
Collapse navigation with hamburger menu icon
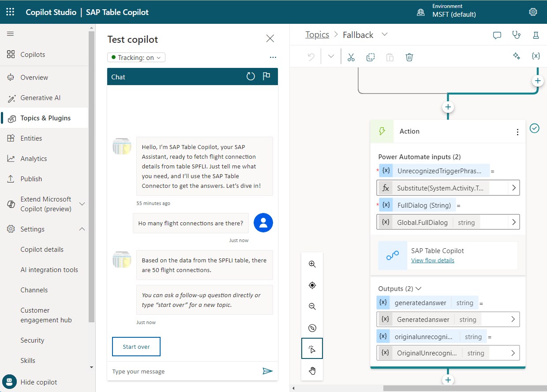[x=11, y=34]
